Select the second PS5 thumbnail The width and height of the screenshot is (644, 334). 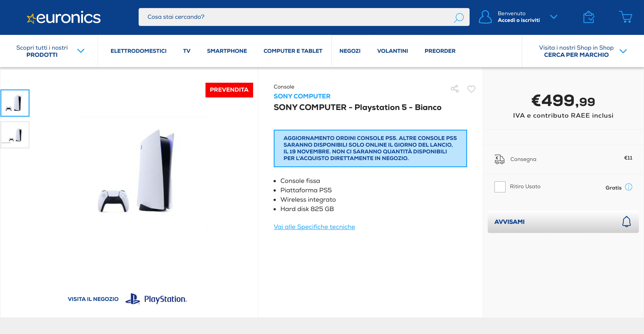click(x=15, y=135)
